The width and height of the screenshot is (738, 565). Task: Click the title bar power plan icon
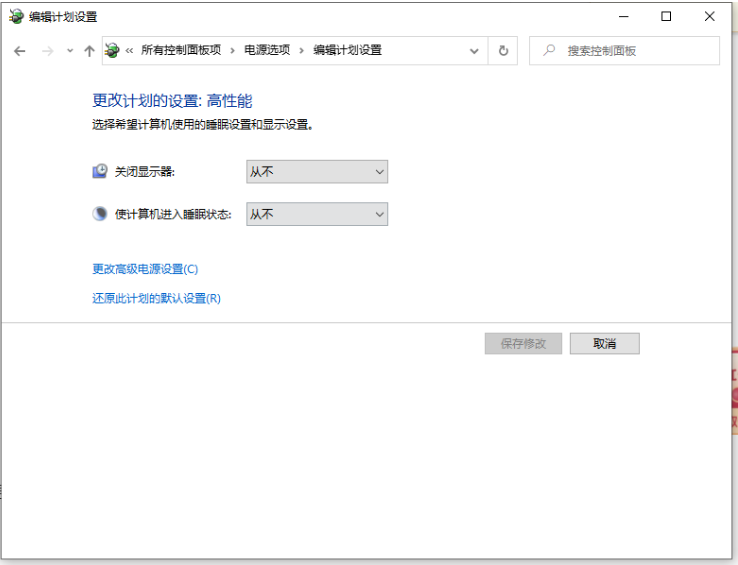tap(15, 17)
